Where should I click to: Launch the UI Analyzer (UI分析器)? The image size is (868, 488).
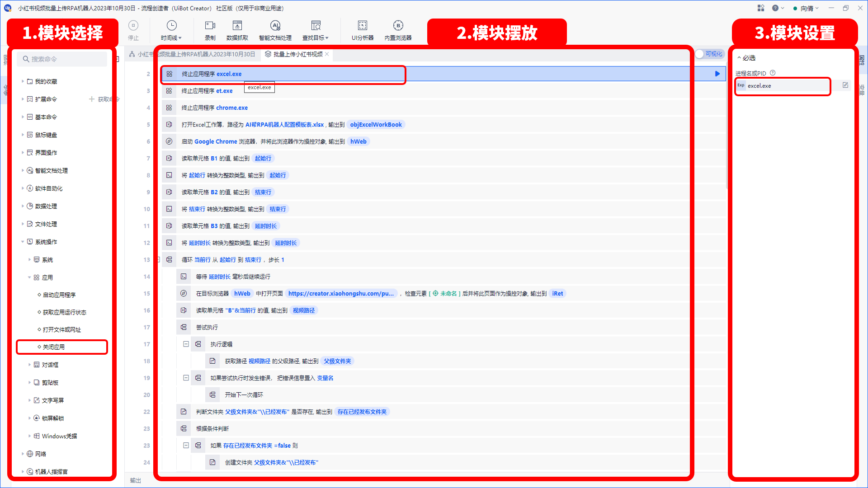(x=363, y=30)
